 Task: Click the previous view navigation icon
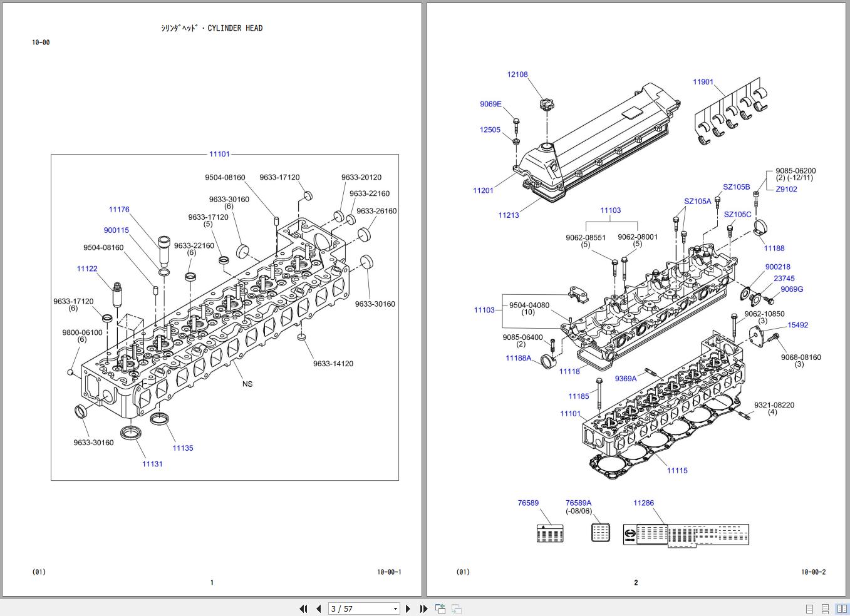(440, 608)
